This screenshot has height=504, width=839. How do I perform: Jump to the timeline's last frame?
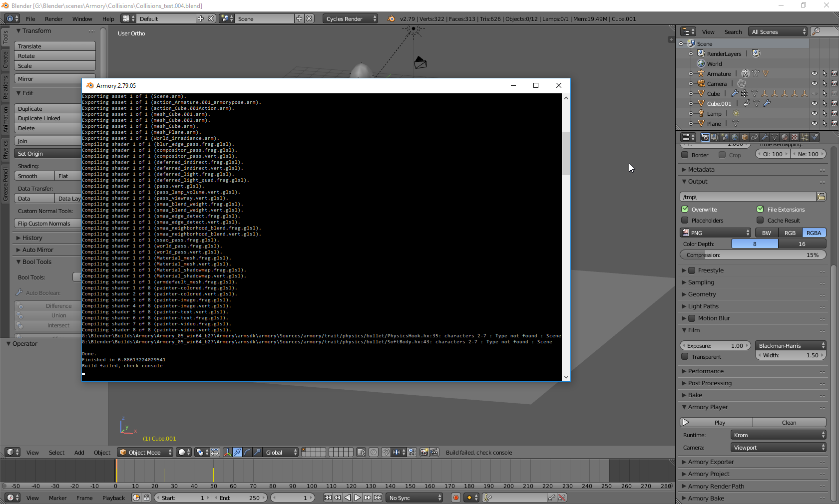pyautogui.click(x=378, y=498)
